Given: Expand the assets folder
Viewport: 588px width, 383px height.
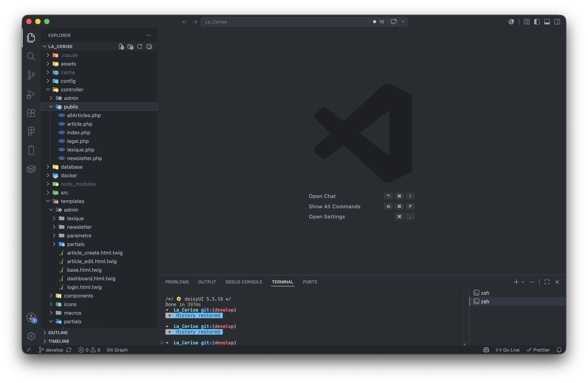Looking at the screenshot, I should [x=99, y=64].
